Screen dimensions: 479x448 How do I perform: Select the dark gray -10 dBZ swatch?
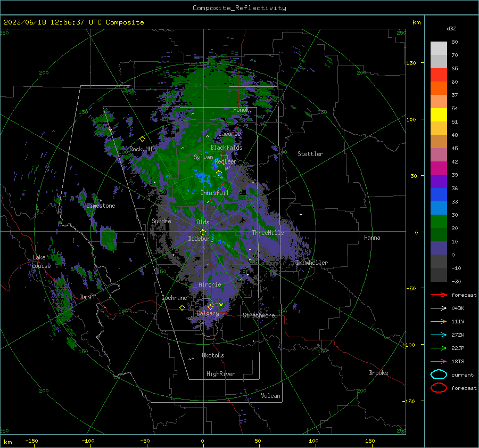pos(439,275)
